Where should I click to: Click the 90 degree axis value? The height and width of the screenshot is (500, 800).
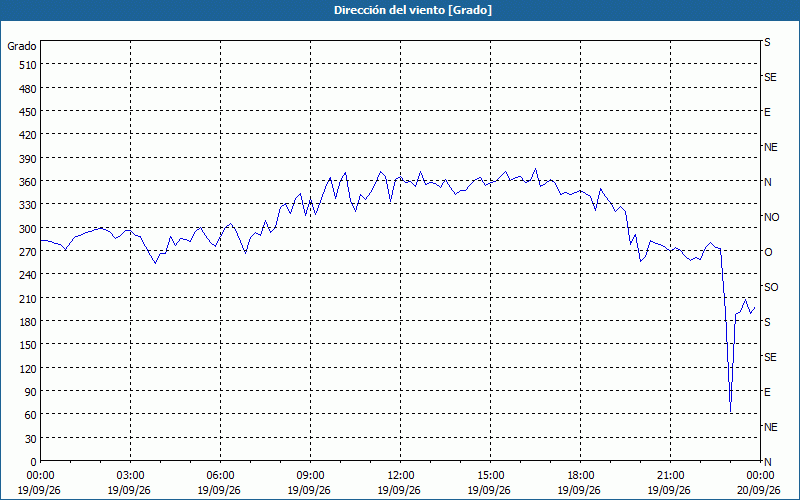(31, 392)
